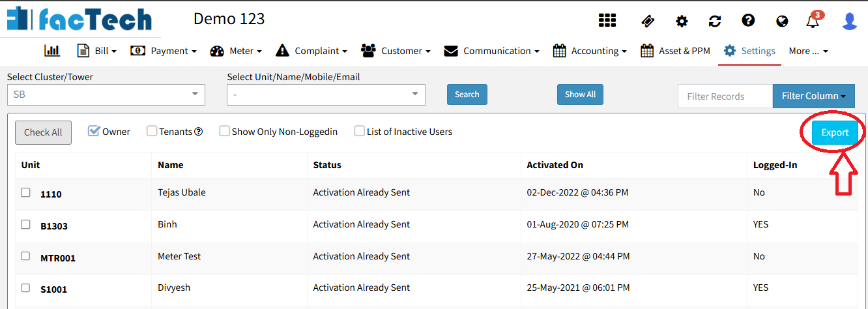868x309 pixels.
Task: Uncheck the Owner checkbox
Action: [93, 131]
